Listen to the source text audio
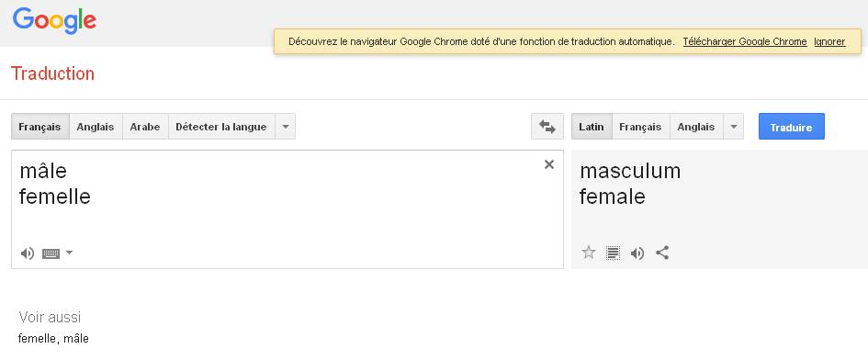Image resolution: width=868 pixels, height=360 pixels. point(28,253)
